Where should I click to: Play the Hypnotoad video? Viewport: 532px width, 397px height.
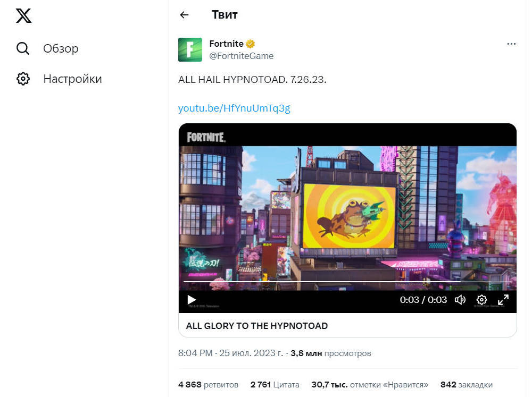click(192, 300)
